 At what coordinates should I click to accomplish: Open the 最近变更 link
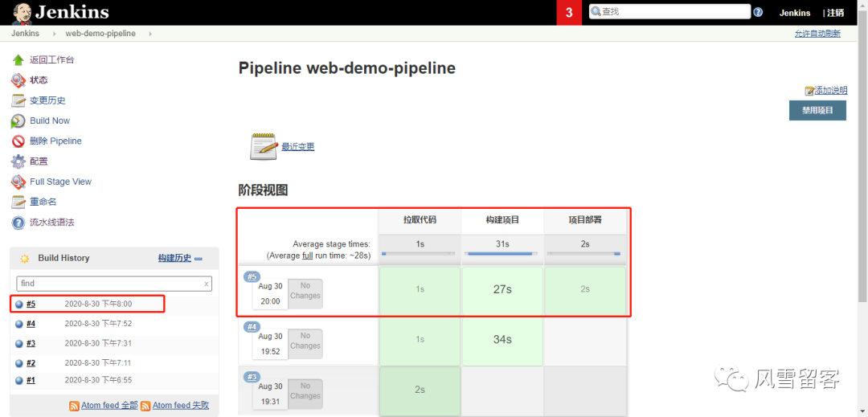coord(298,146)
